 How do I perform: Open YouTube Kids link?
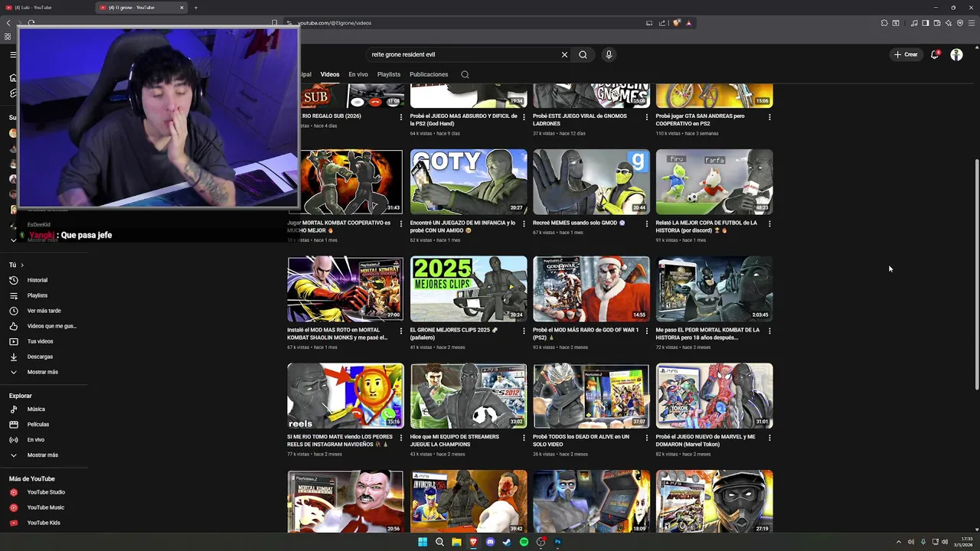pos(44,523)
